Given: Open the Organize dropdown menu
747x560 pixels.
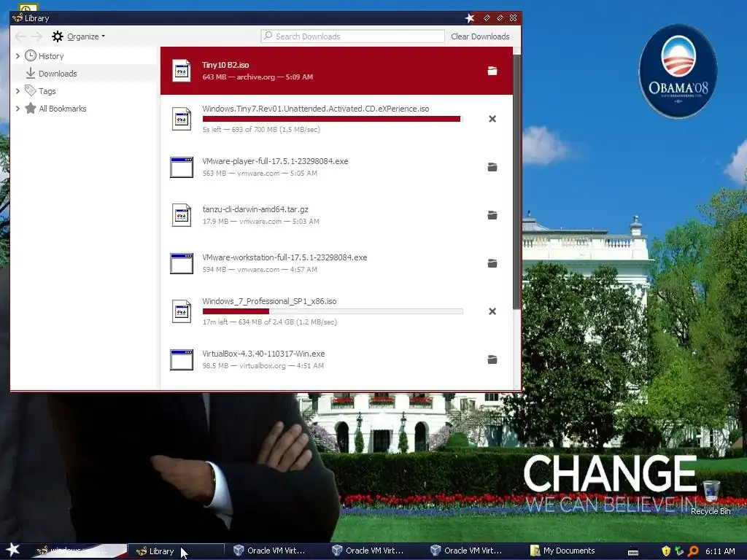Looking at the screenshot, I should pyautogui.click(x=86, y=36).
